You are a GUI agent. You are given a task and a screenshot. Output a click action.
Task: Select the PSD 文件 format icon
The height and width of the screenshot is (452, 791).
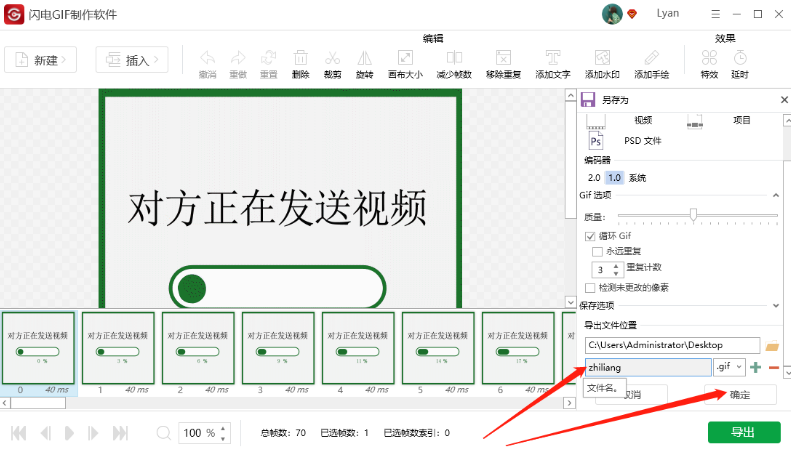coord(596,141)
